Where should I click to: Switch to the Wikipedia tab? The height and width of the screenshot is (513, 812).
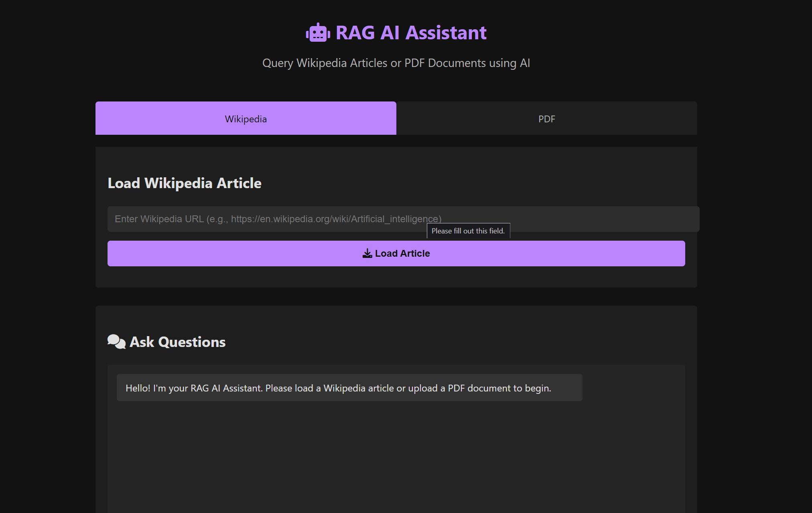246,118
